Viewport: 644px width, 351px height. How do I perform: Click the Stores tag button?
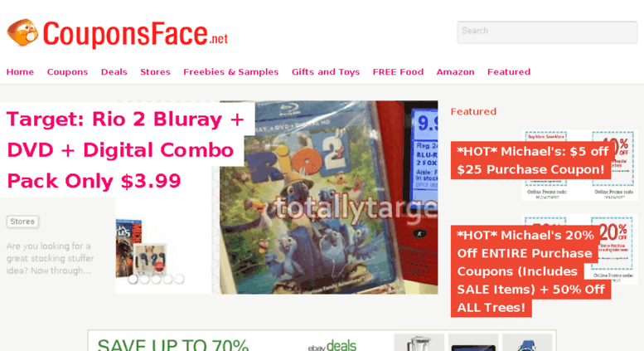click(22, 222)
